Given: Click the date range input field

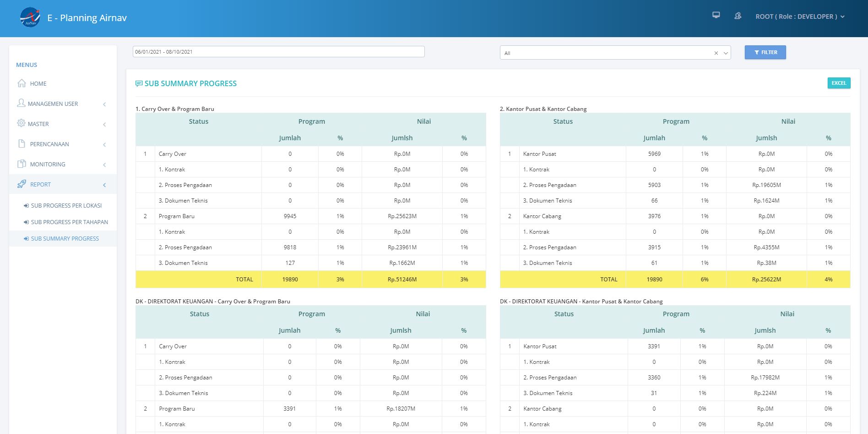Looking at the screenshot, I should coord(277,52).
